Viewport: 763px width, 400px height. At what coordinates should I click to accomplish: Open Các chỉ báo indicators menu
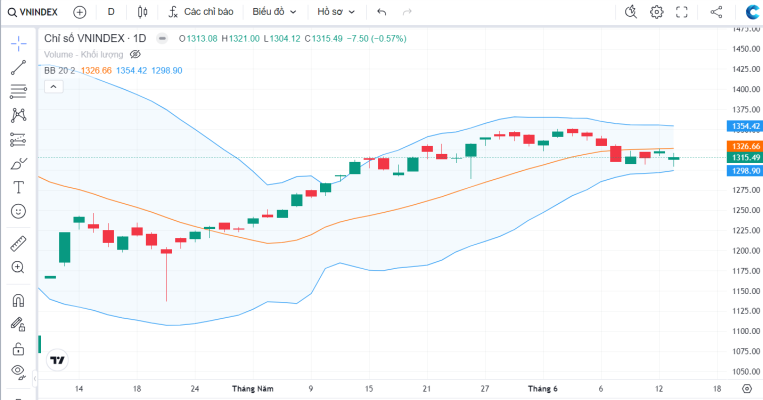(201, 12)
